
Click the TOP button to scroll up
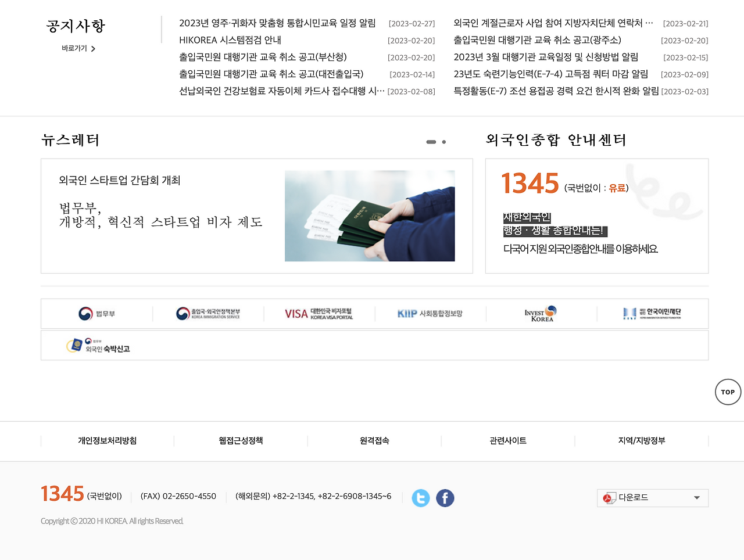(x=728, y=392)
